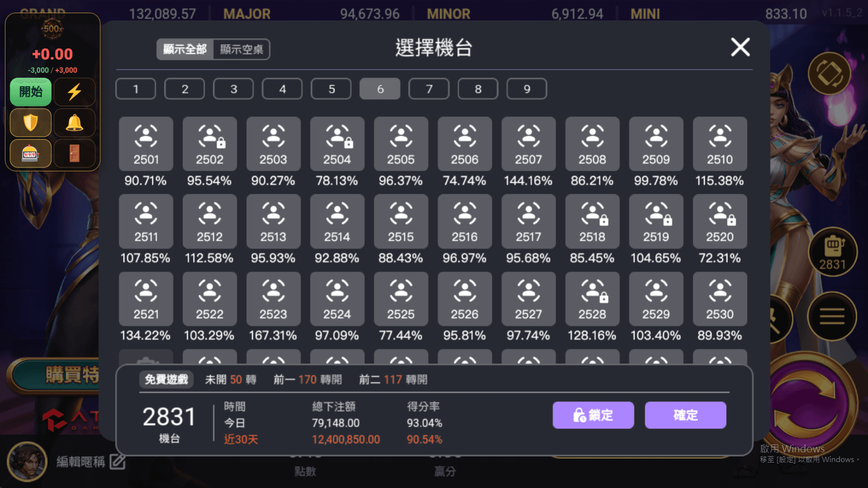Pick machine 2515

[x=401, y=221]
